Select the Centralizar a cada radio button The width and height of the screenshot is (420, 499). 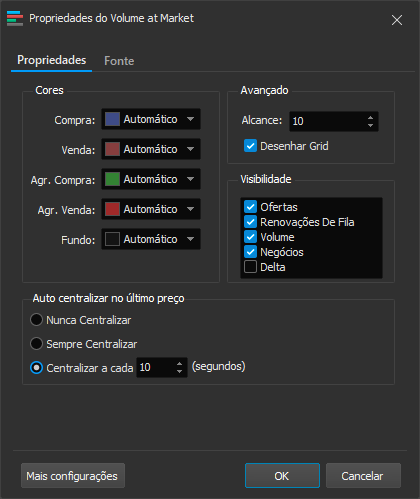pyautogui.click(x=36, y=368)
